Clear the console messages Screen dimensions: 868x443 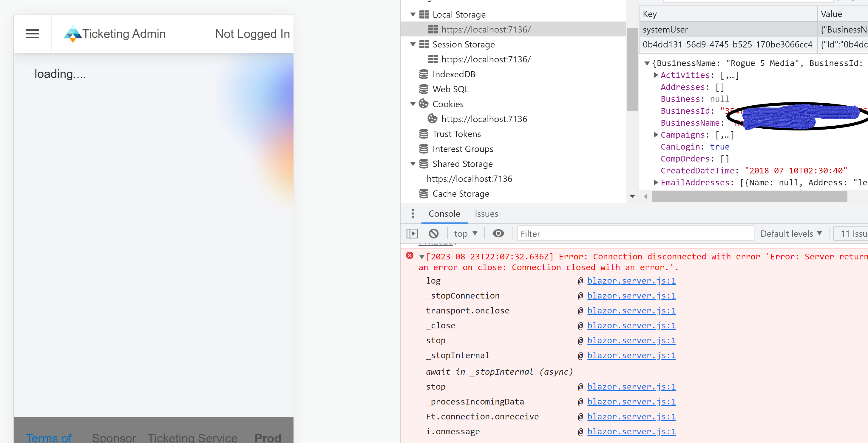point(434,233)
